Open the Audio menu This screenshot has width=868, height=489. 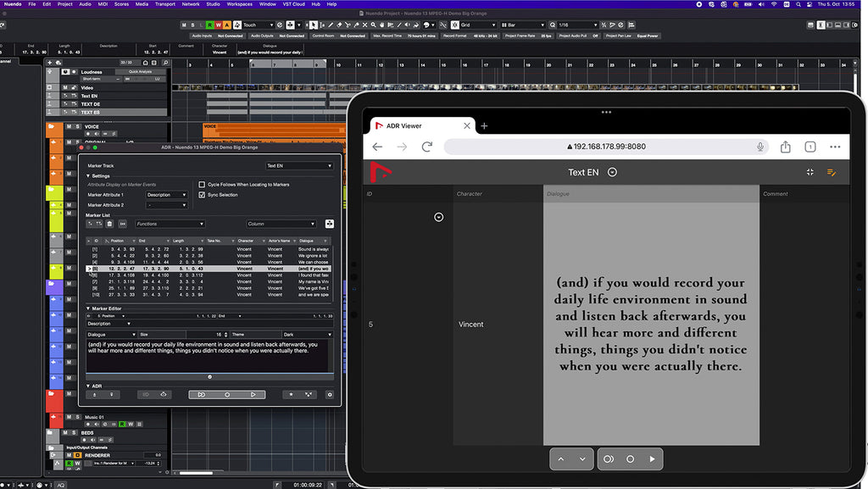pos(85,4)
